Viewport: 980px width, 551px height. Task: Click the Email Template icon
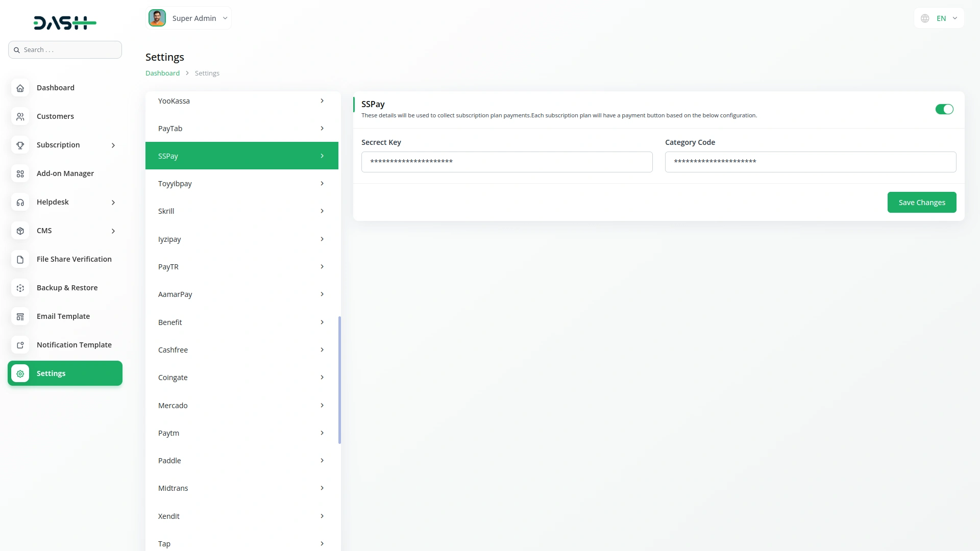coord(20,316)
